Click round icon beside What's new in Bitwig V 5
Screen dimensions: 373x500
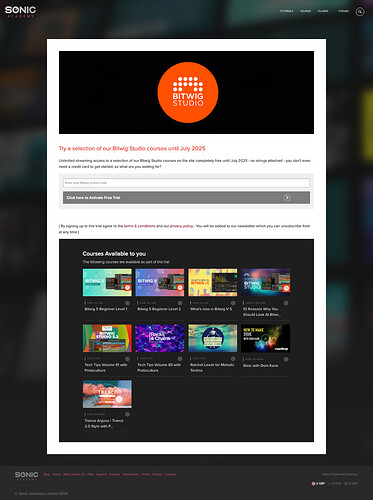tap(233, 303)
